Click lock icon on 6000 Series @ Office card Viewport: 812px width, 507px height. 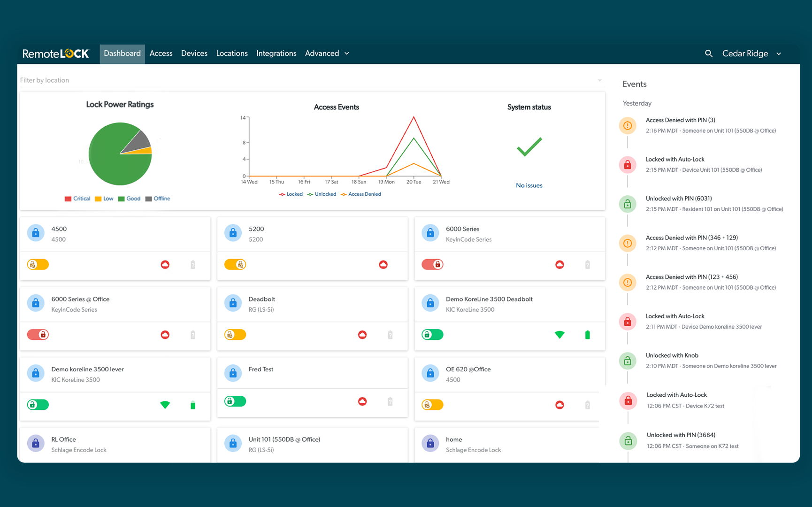pyautogui.click(x=36, y=303)
